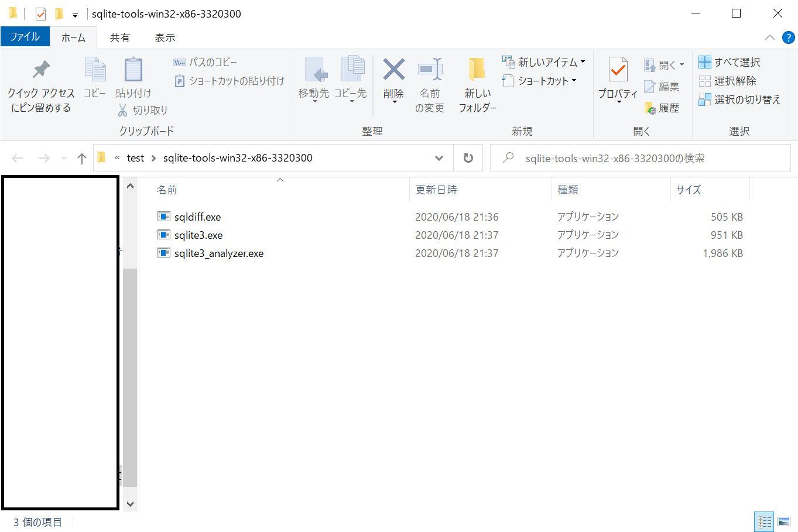
Task: Click the sqldiff.exe application icon
Action: pos(164,217)
